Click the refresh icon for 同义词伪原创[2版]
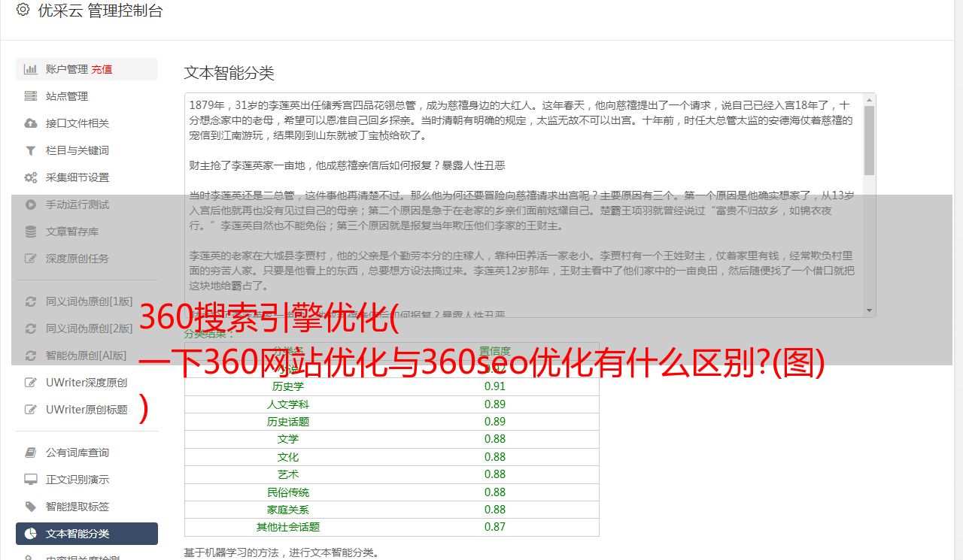The width and height of the screenshot is (963, 560). coord(31,328)
